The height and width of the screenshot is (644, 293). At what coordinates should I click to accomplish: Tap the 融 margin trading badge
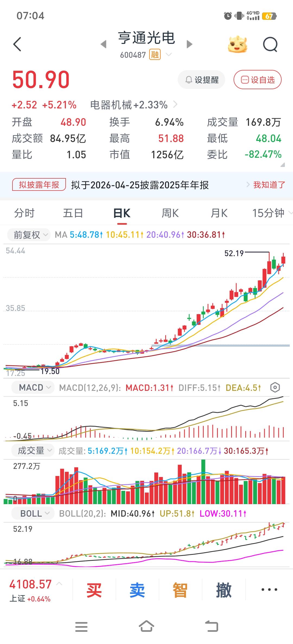[155, 55]
